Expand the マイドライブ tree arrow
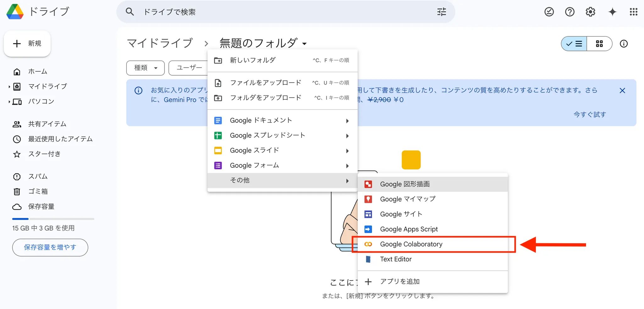644x309 pixels. 9,87
